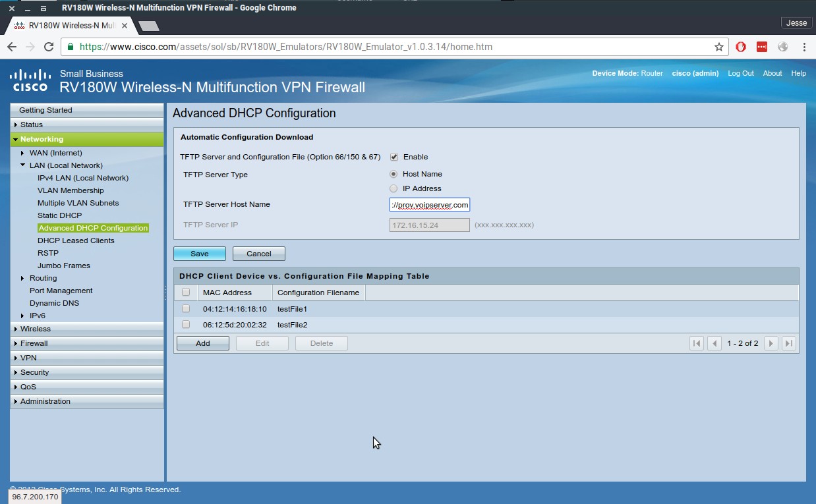
Task: Go to last page of mapping table
Action: pos(788,343)
